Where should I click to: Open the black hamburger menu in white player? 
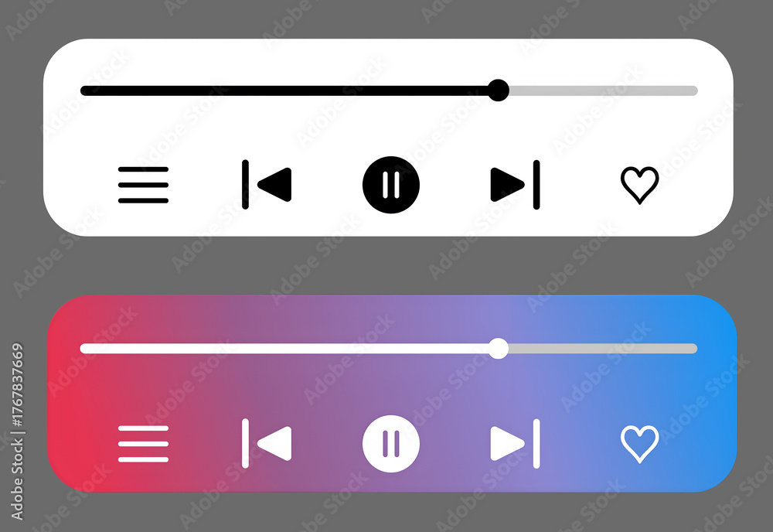click(143, 185)
